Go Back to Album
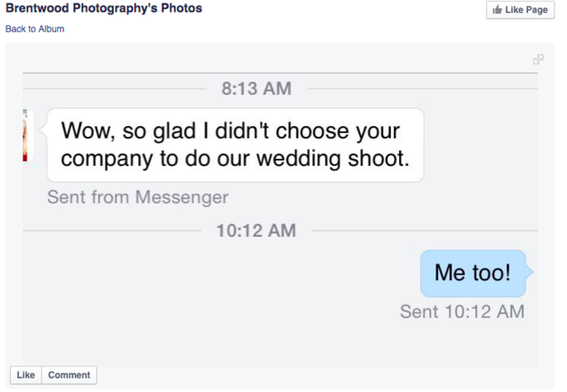This screenshot has width=567, height=392. click(x=34, y=29)
